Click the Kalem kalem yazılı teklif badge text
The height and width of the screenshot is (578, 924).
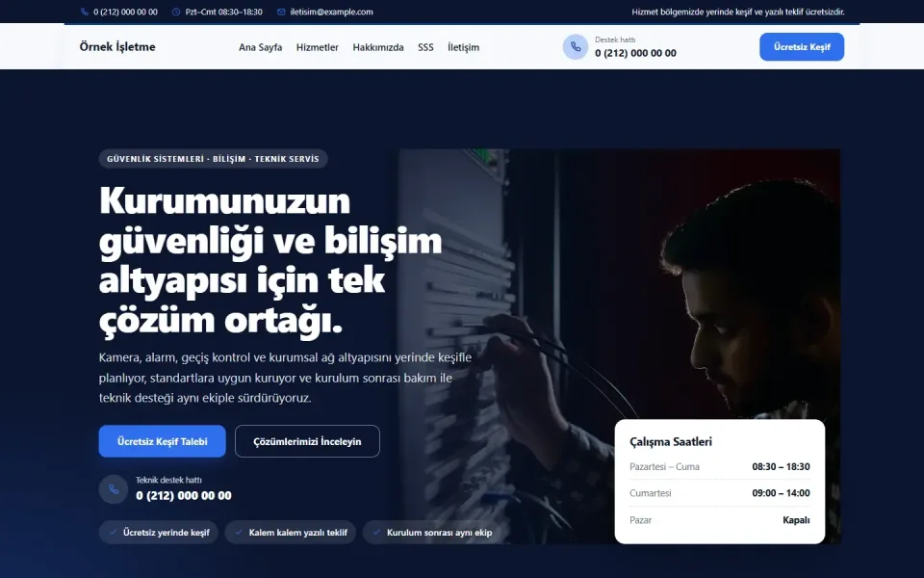[x=298, y=532]
